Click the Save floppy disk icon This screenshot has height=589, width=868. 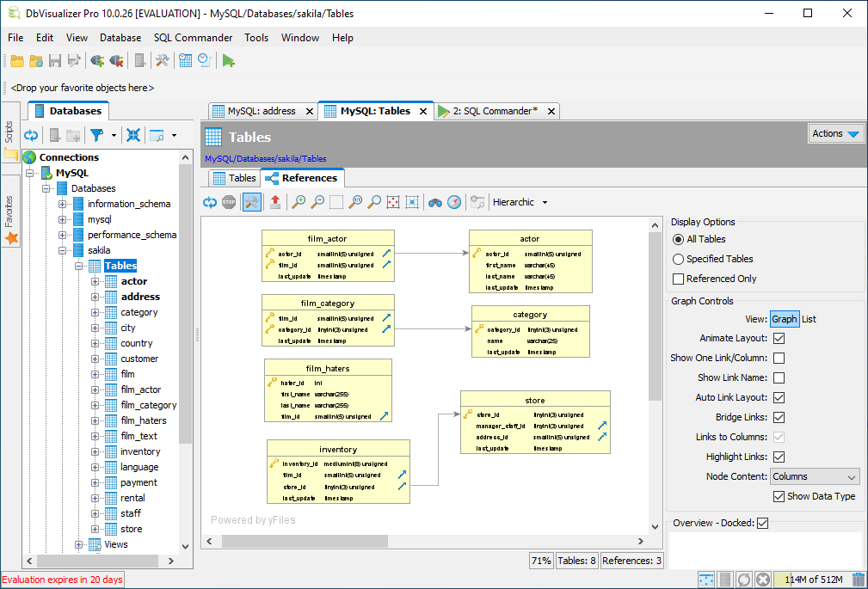click(55, 61)
